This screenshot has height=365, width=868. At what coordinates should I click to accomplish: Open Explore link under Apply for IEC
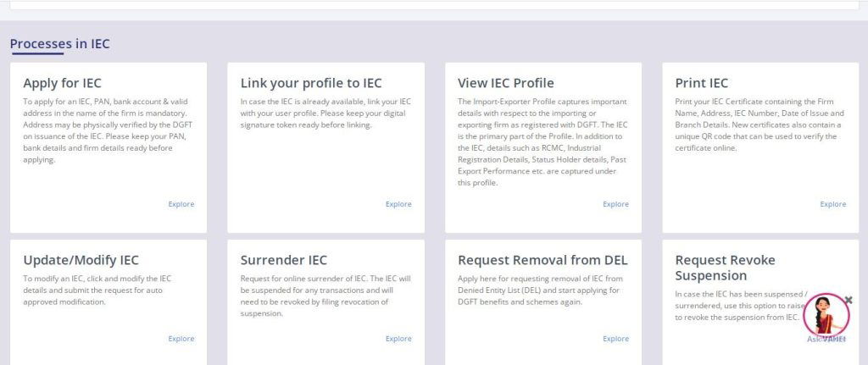(181, 204)
